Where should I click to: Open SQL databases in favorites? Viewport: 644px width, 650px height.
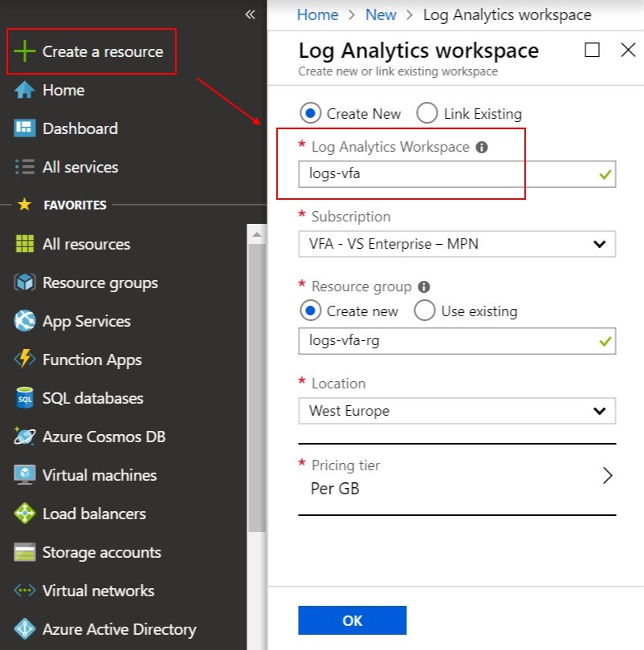coord(93,398)
